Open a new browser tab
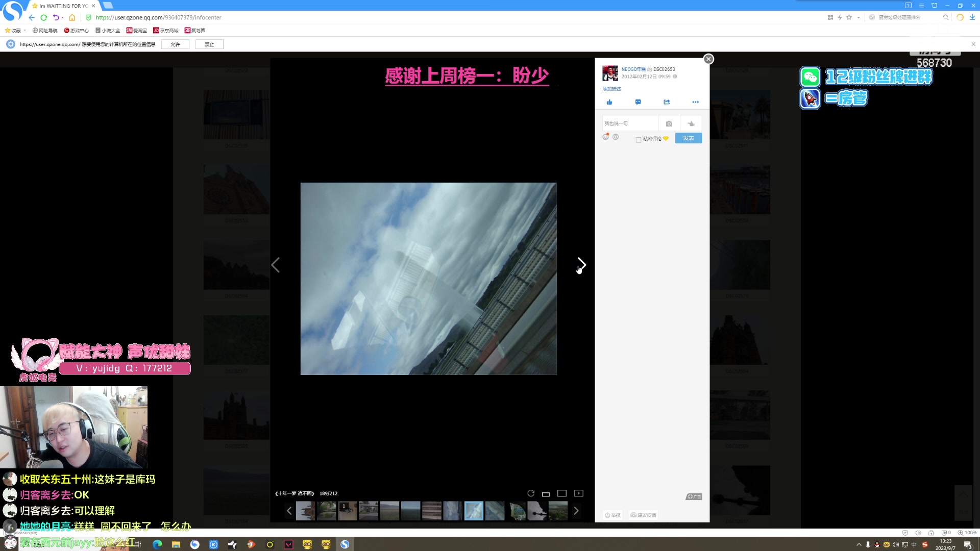The image size is (980, 551). click(x=108, y=5)
